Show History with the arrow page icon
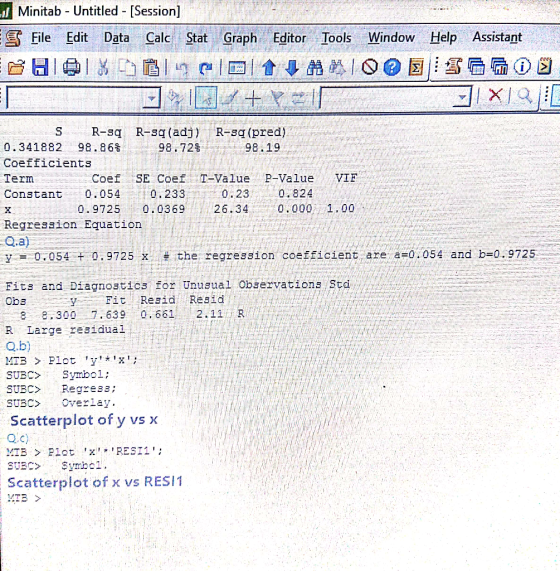The height and width of the screenshot is (571, 560). (545, 66)
